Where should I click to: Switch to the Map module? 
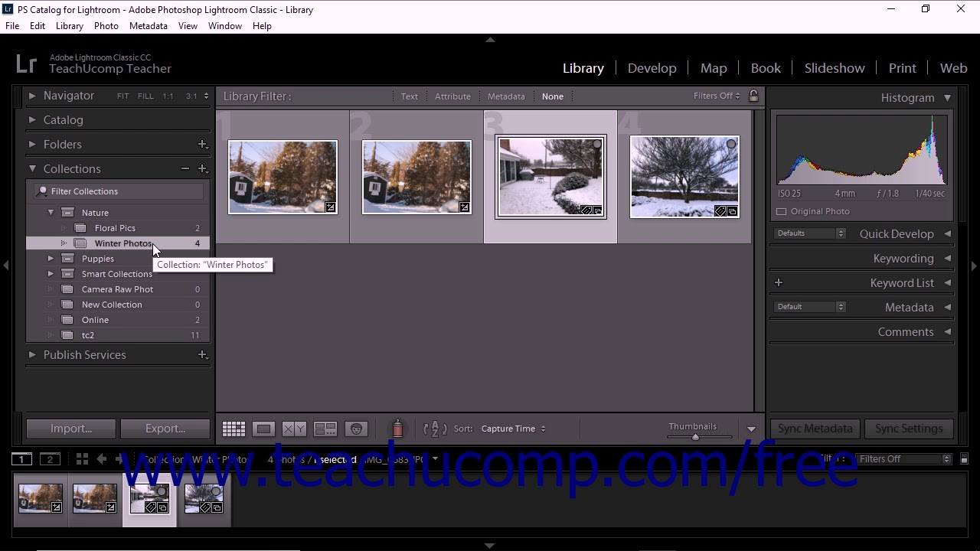[714, 68]
